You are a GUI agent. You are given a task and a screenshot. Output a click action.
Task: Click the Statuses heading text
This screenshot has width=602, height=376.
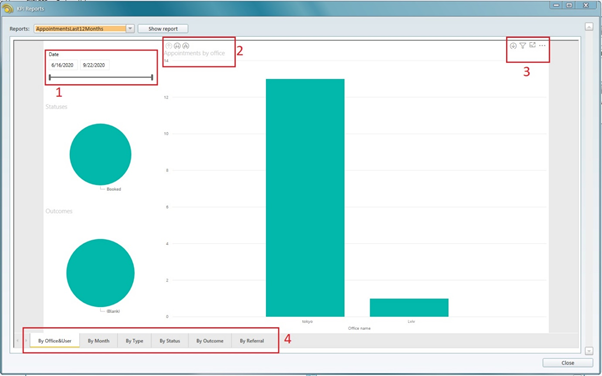56,107
